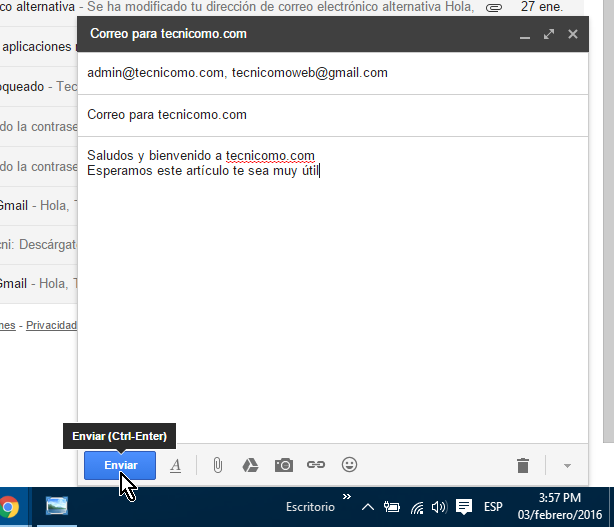Switch input language via ESP indicator
The image size is (614, 527).
point(493,507)
